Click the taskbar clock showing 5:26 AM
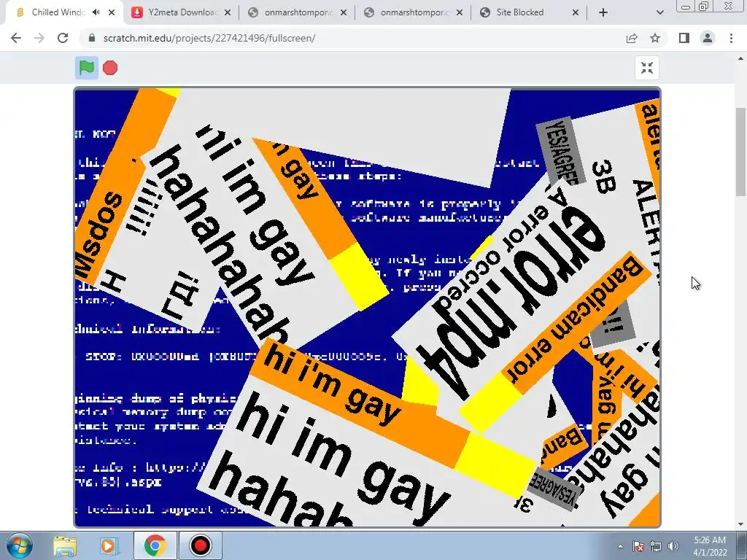This screenshot has height=560, width=747. point(710,546)
